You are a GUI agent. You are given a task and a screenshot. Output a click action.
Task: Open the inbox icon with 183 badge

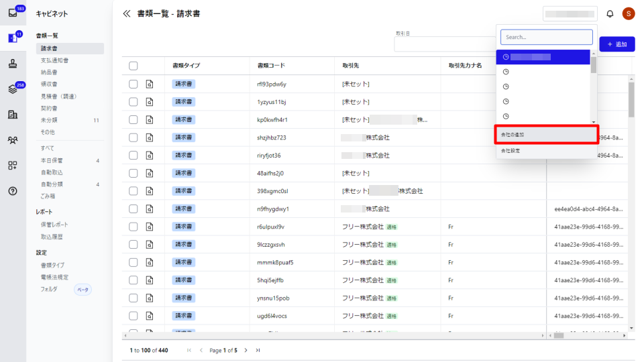tap(13, 13)
